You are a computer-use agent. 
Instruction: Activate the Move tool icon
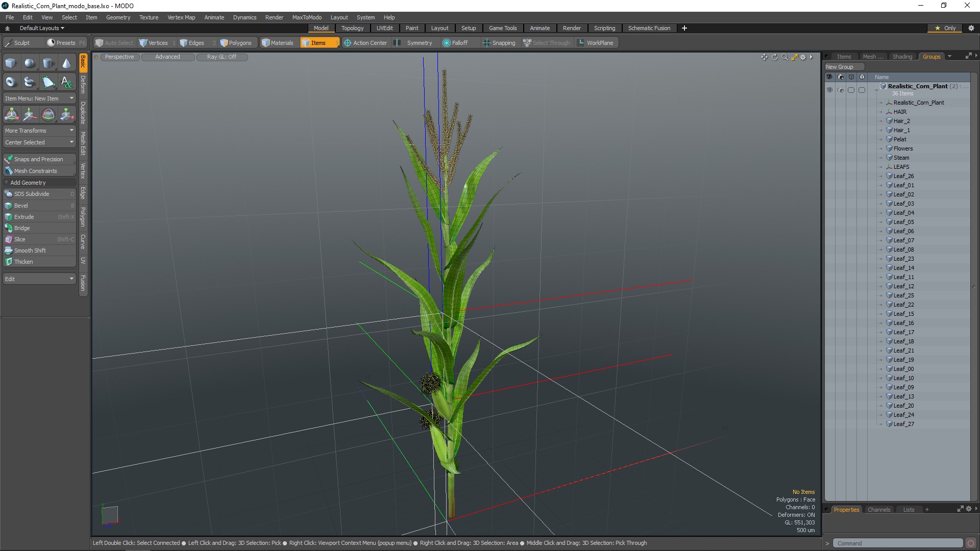[30, 115]
